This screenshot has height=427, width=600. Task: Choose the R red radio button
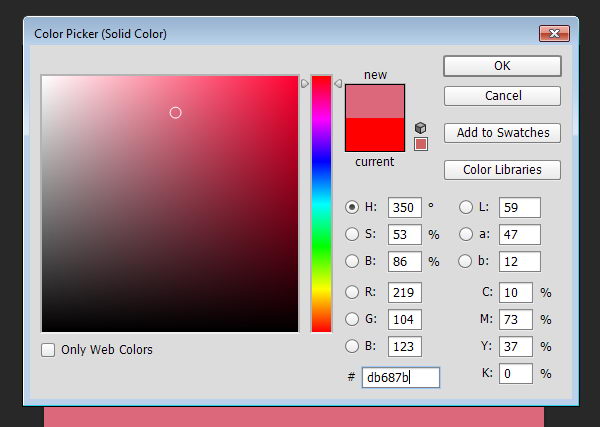tap(352, 293)
